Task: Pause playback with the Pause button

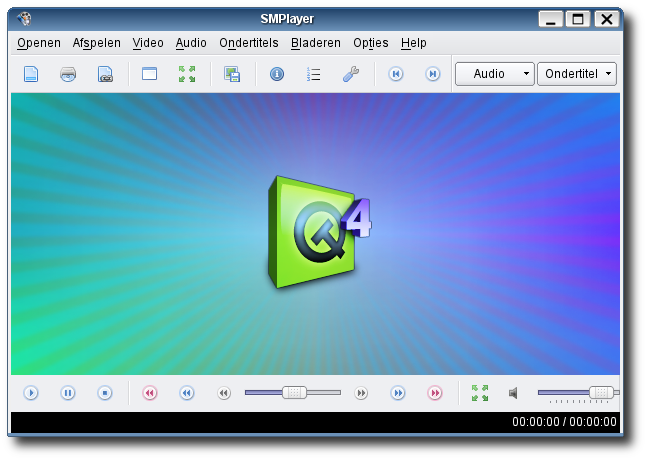Action: [x=68, y=393]
